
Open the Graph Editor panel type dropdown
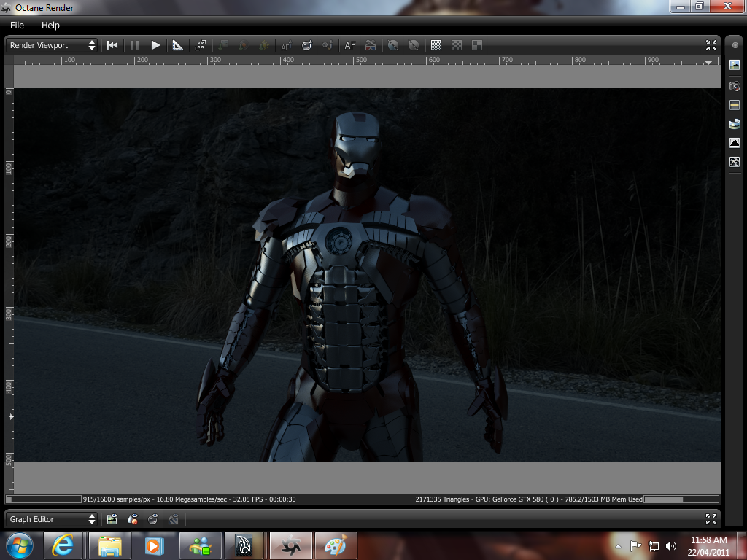pyautogui.click(x=52, y=519)
